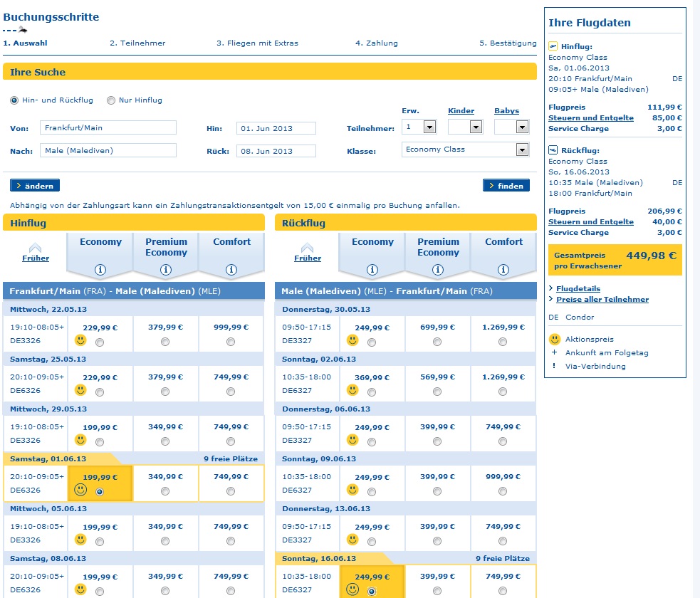Click smiley for Rückflug 09.06.13 Economy fare
Screen dimensions: 700x598
tap(352, 490)
